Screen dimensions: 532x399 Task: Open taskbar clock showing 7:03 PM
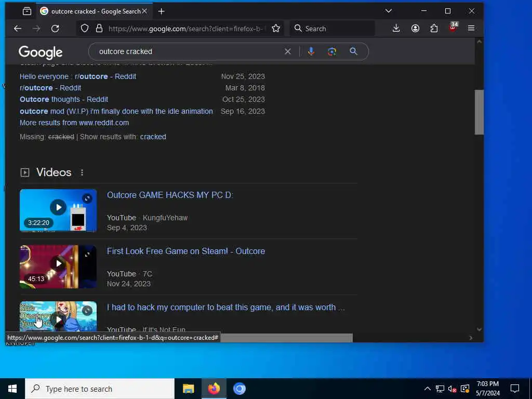click(x=487, y=389)
